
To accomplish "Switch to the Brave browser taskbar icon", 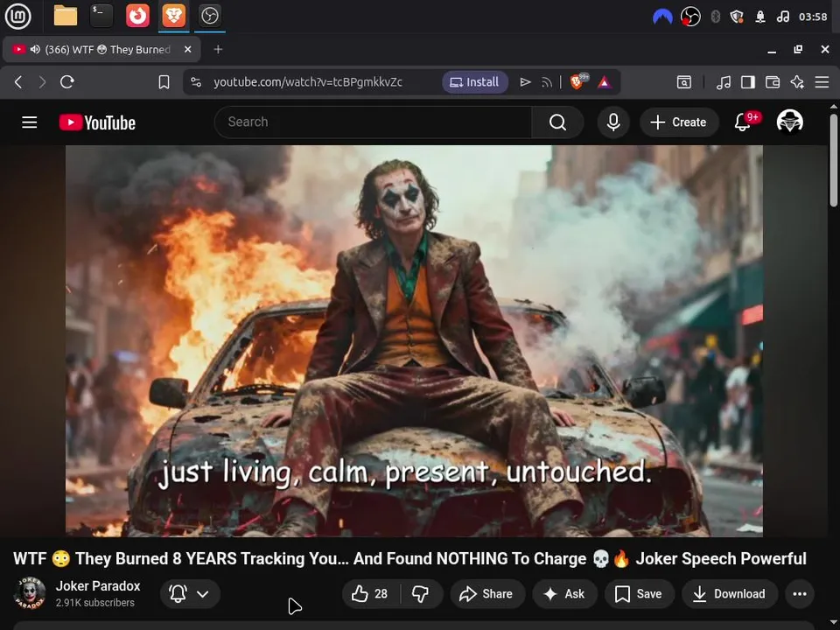I will (174, 16).
